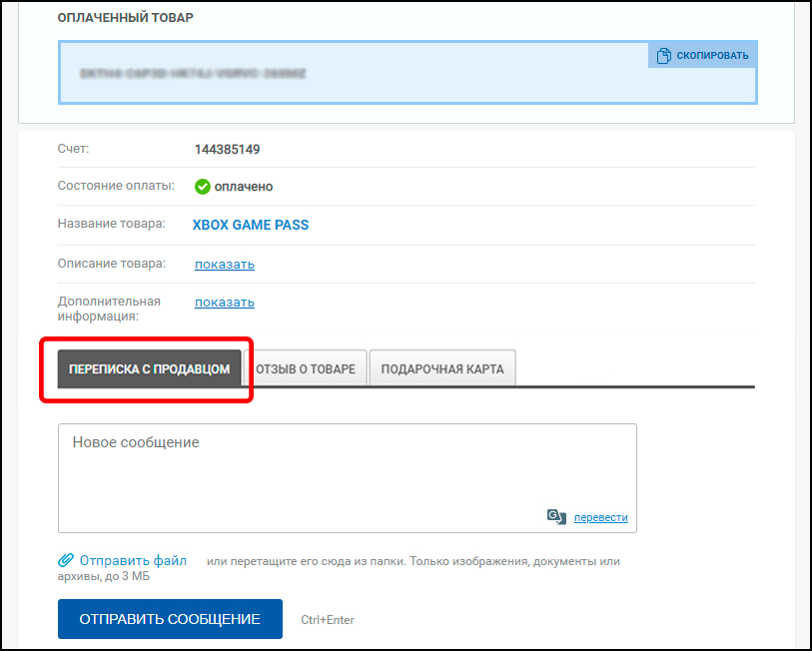The image size is (812, 651).
Task: Click the Ctrl+Enter shortcut hint text
Action: [x=328, y=620]
